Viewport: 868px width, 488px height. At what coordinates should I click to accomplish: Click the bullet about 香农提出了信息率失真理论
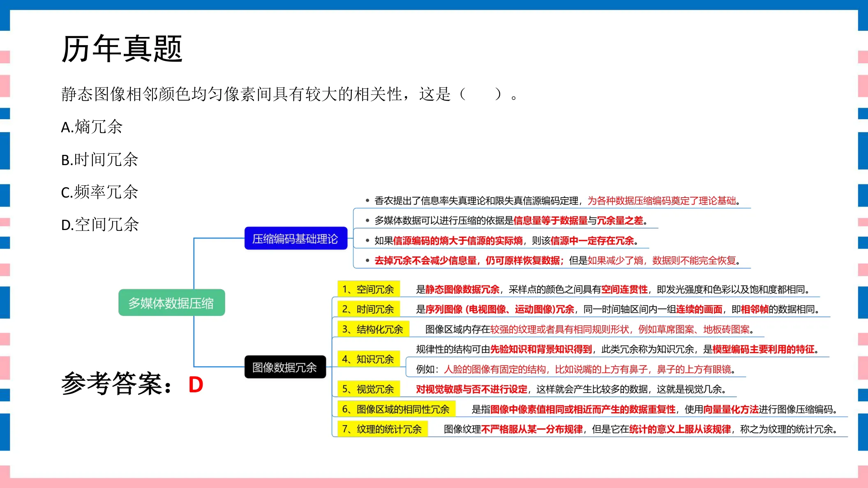point(553,200)
